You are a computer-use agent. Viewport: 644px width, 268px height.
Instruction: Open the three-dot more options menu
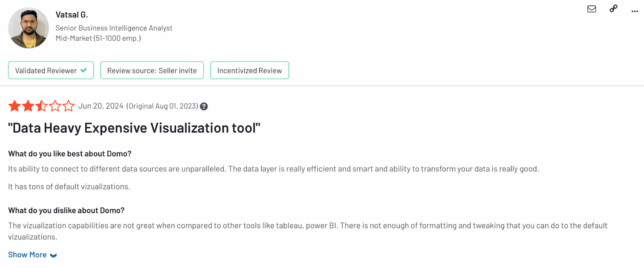(x=635, y=11)
